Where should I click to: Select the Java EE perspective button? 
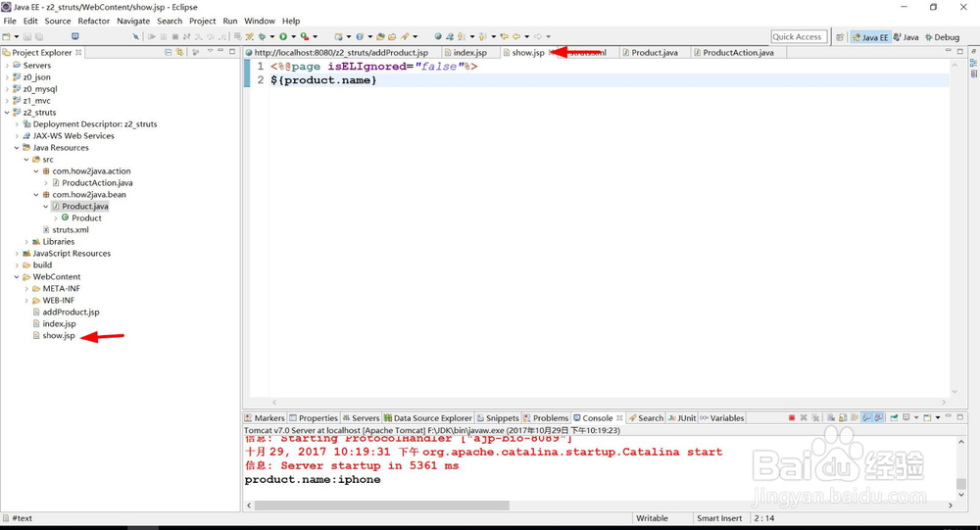(x=869, y=37)
